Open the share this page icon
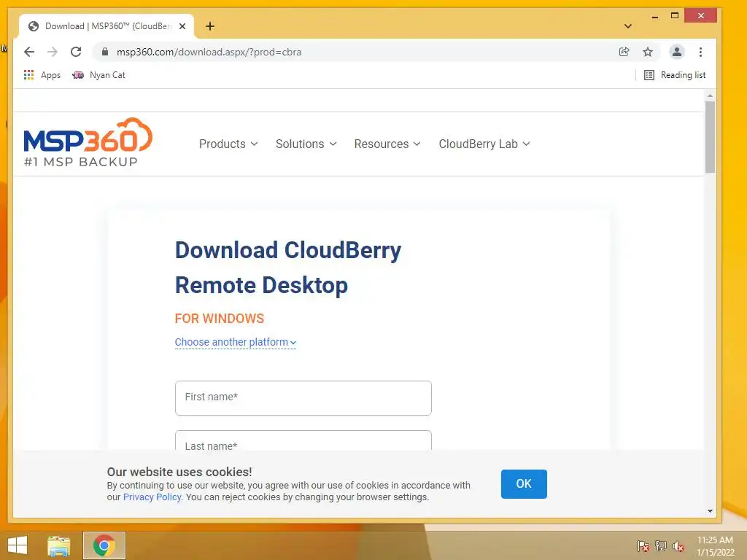This screenshot has width=747, height=560. pyautogui.click(x=624, y=52)
